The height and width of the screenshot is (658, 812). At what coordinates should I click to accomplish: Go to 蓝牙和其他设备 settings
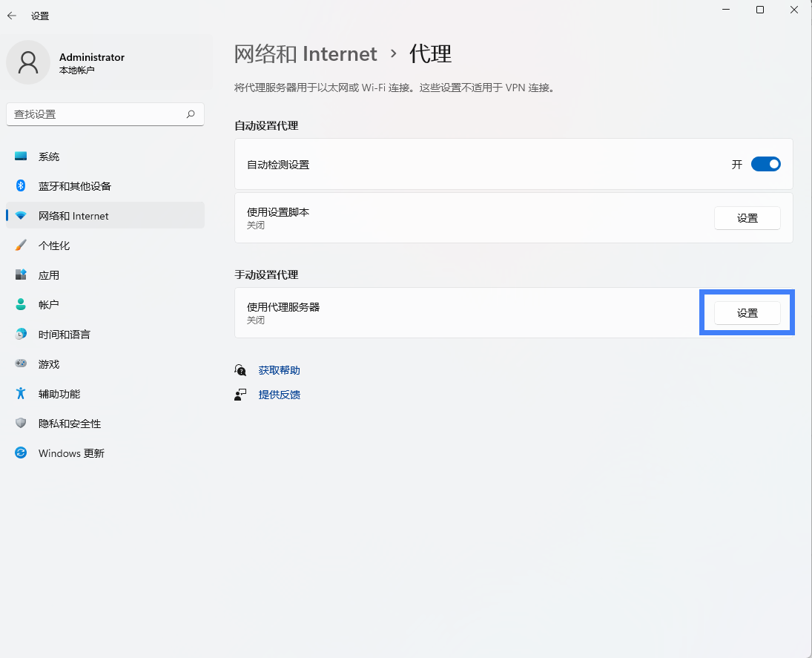105,186
